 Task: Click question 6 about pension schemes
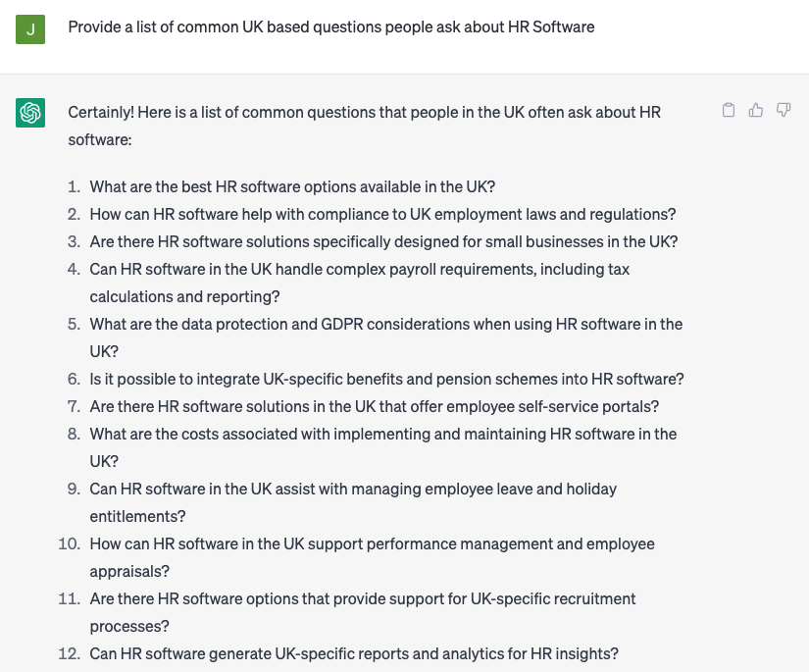pos(387,379)
